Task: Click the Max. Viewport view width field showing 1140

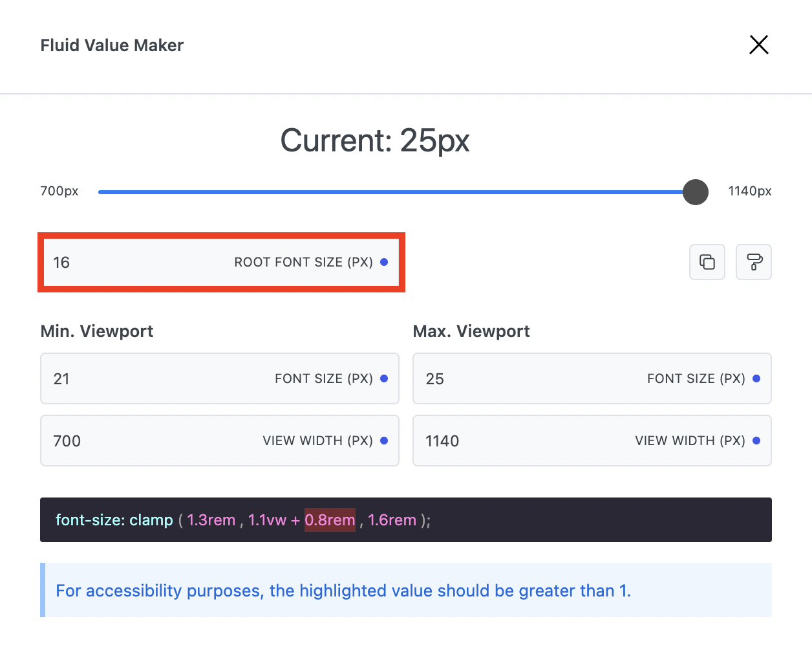Action: click(x=517, y=441)
